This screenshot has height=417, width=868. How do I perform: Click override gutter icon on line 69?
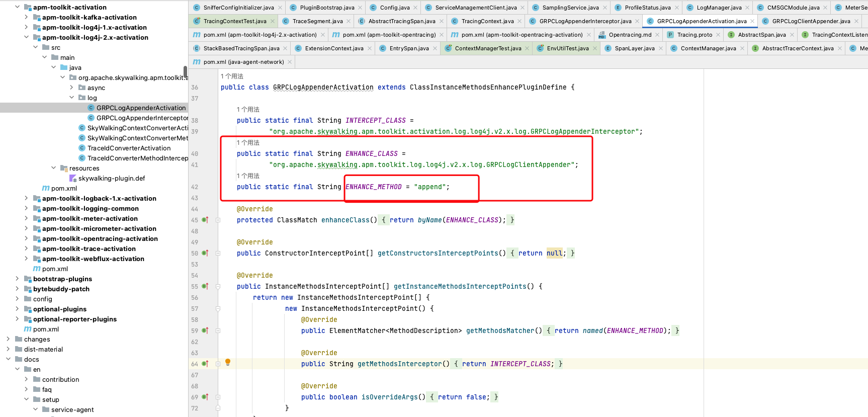coord(205,397)
